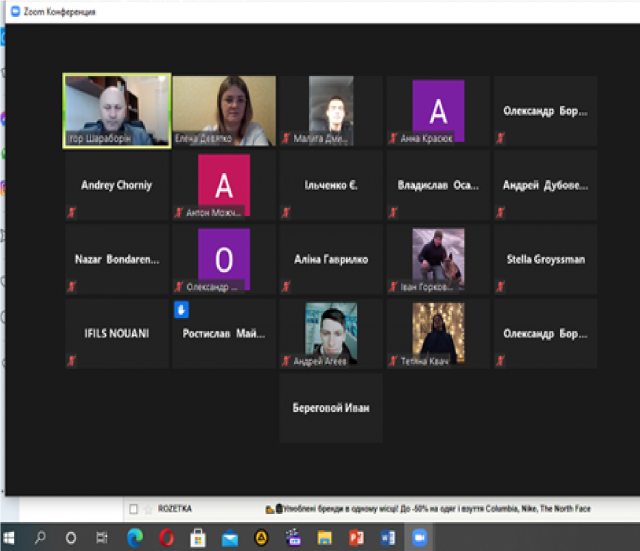Click the Stella Groyssman participant name
The height and width of the screenshot is (551, 640).
coord(546,259)
